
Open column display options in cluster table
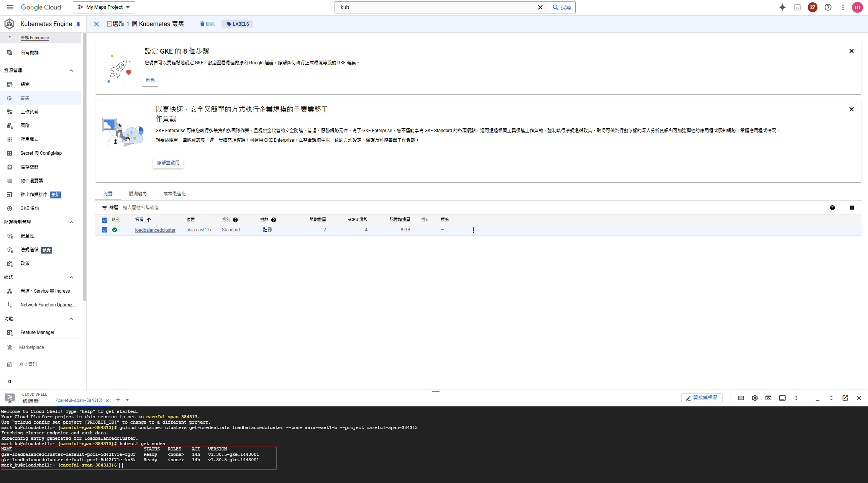(852, 207)
